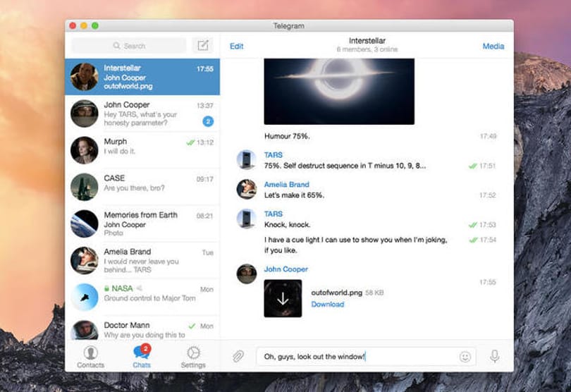Open the emoji picker smiley icon
This screenshot has width=571, height=392.
[465, 357]
